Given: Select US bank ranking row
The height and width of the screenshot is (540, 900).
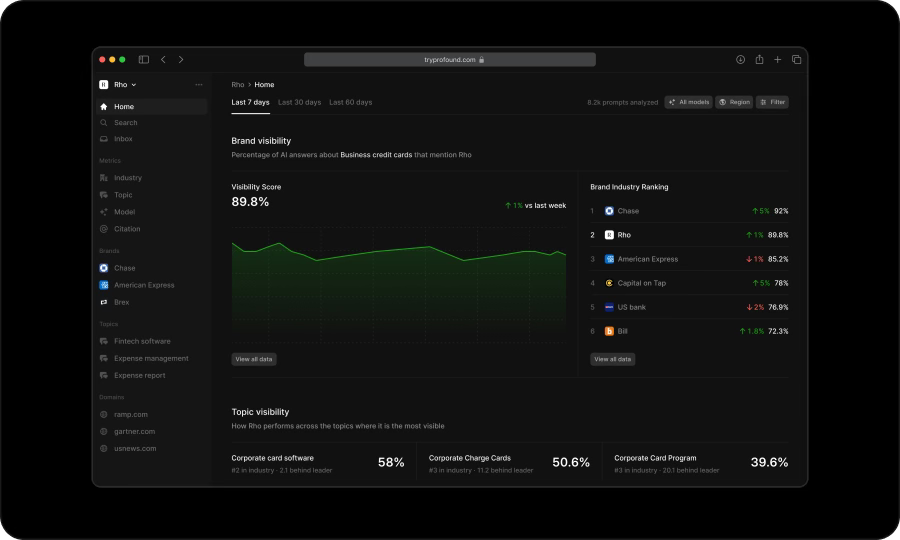Looking at the screenshot, I should click(689, 308).
